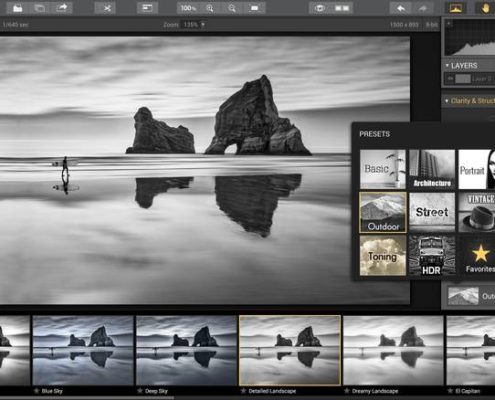Click the zoom in magnifier icon
The height and width of the screenshot is (400, 495).
[x=210, y=8]
